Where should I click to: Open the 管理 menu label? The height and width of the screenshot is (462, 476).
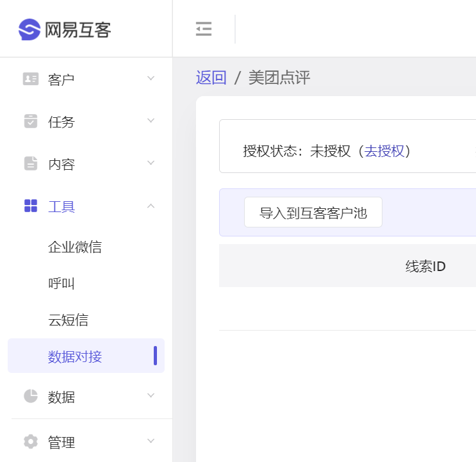pyautogui.click(x=62, y=442)
